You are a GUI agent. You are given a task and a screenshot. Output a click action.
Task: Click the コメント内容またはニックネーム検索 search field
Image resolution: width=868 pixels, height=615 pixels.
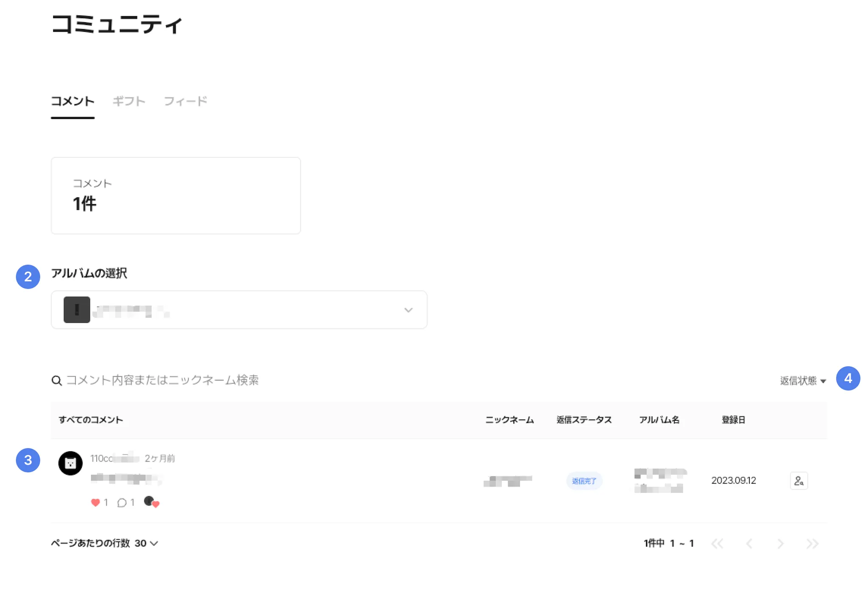coord(162,380)
